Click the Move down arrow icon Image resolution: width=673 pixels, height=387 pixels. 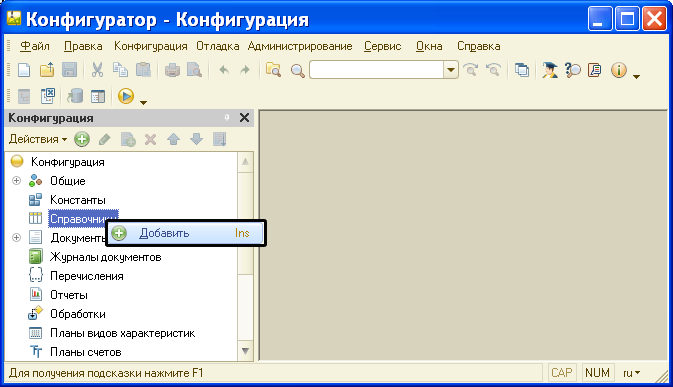coord(197,139)
